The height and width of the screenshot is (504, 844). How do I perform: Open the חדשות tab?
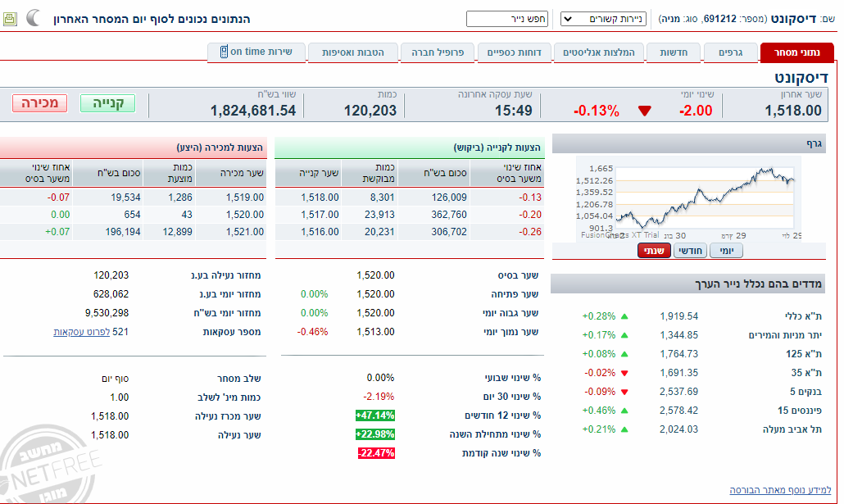click(674, 52)
